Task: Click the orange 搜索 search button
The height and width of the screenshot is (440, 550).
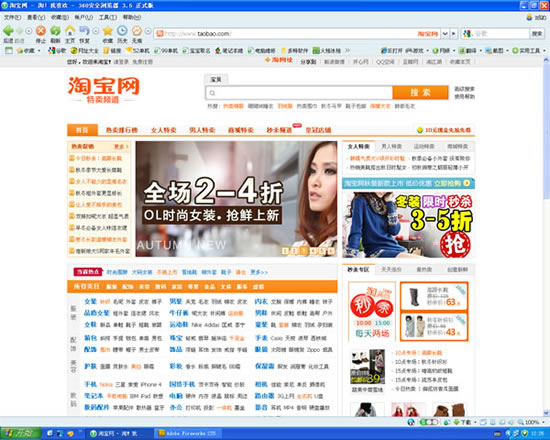Action: (420, 92)
